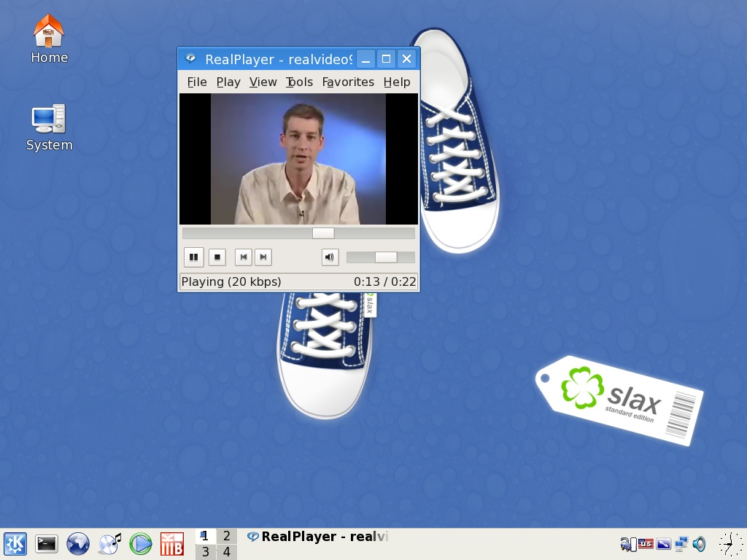The image size is (747, 560).
Task: Open the screen resize tray icon
Action: point(664,544)
